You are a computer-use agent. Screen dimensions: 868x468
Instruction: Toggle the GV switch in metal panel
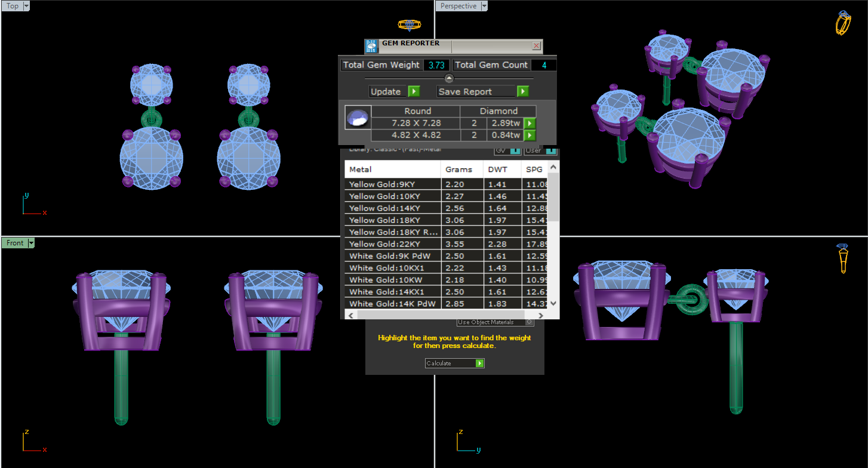coord(515,151)
